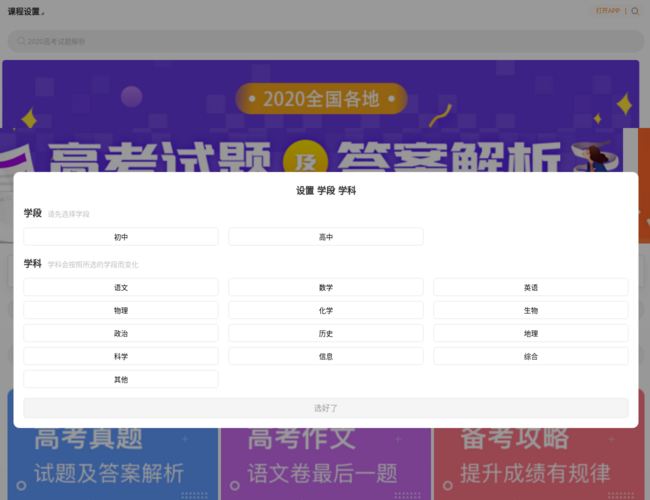650x500 pixels.
Task: Click the 请先选择学段 hint text
Action: click(68, 214)
